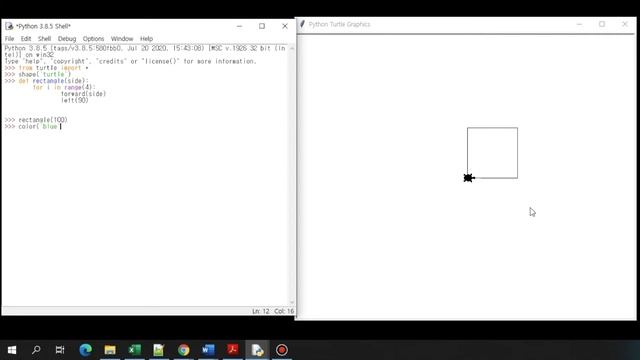Image resolution: width=640 pixels, height=360 pixels.
Task: Minimize the Turtle Graphics window
Action: point(579,24)
